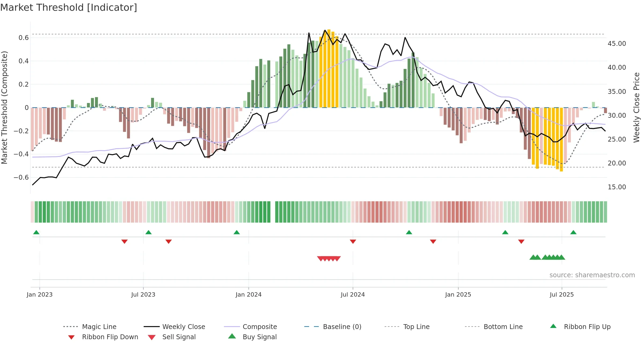This screenshot has width=644, height=362.
Task: Toggle the Top Line legend entry
Action: 407,327
